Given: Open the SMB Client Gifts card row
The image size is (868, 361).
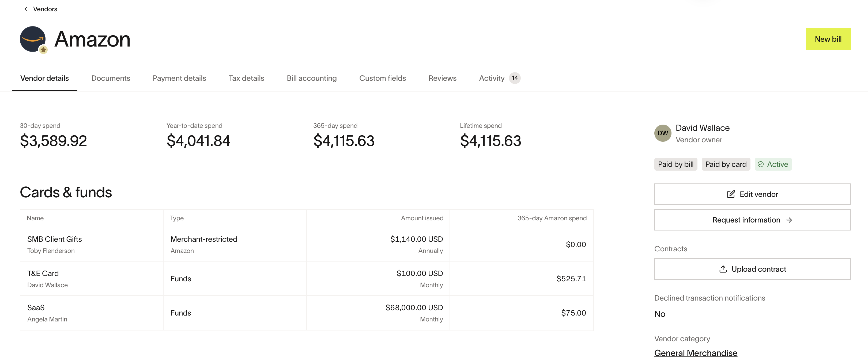Looking at the screenshot, I should [307, 244].
